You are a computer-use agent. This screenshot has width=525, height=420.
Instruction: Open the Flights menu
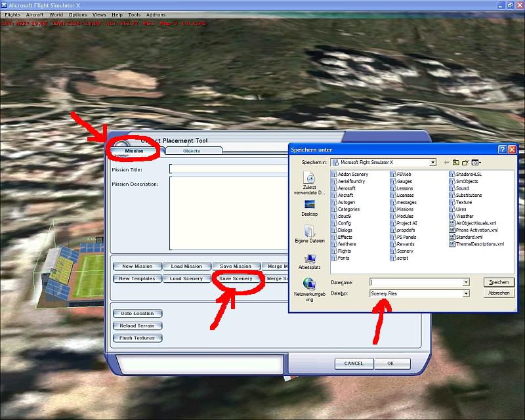coord(12,14)
